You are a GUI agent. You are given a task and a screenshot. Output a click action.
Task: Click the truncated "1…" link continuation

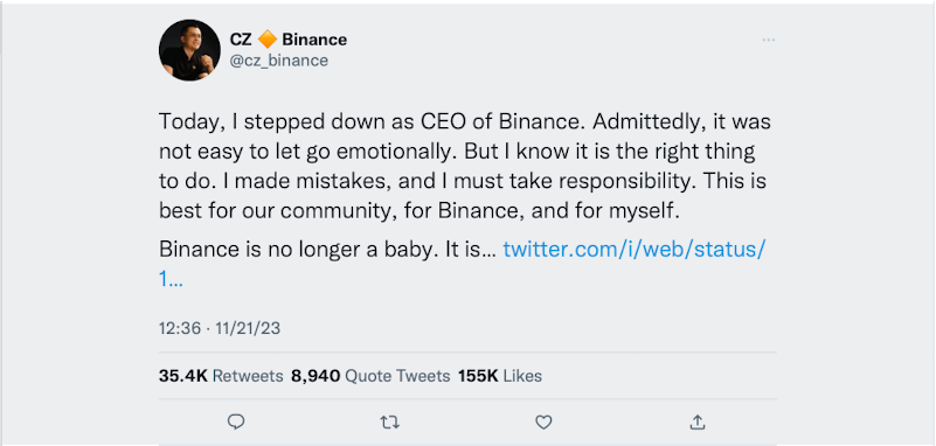[170, 279]
